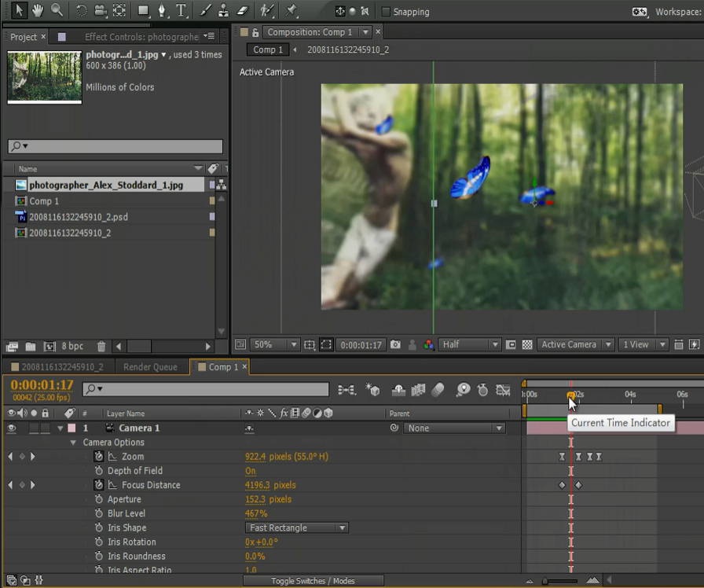Click the Toggle Switches / Modes button
Image resolution: width=704 pixels, height=588 pixels.
313,581
